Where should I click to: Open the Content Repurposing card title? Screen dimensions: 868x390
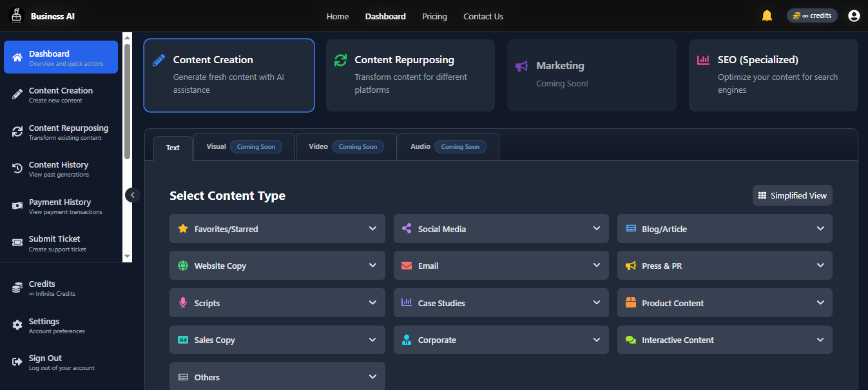click(x=404, y=60)
